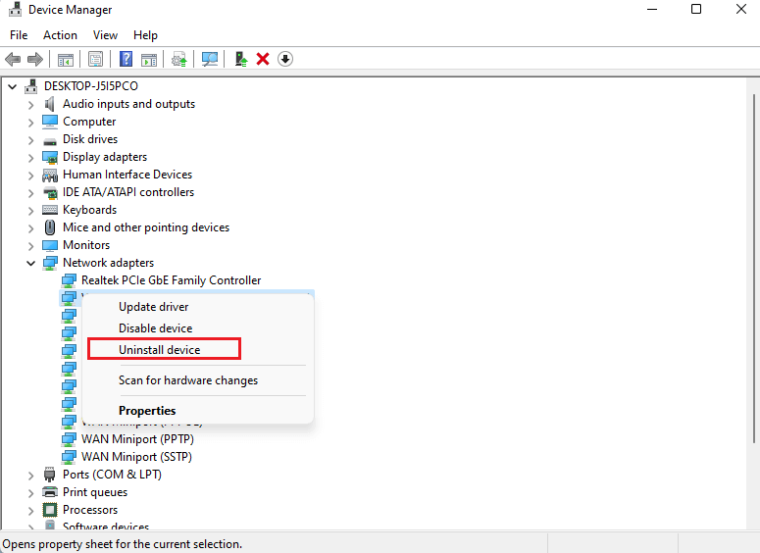Expand the Computer category
This screenshot has height=553, width=760.
pos(31,122)
